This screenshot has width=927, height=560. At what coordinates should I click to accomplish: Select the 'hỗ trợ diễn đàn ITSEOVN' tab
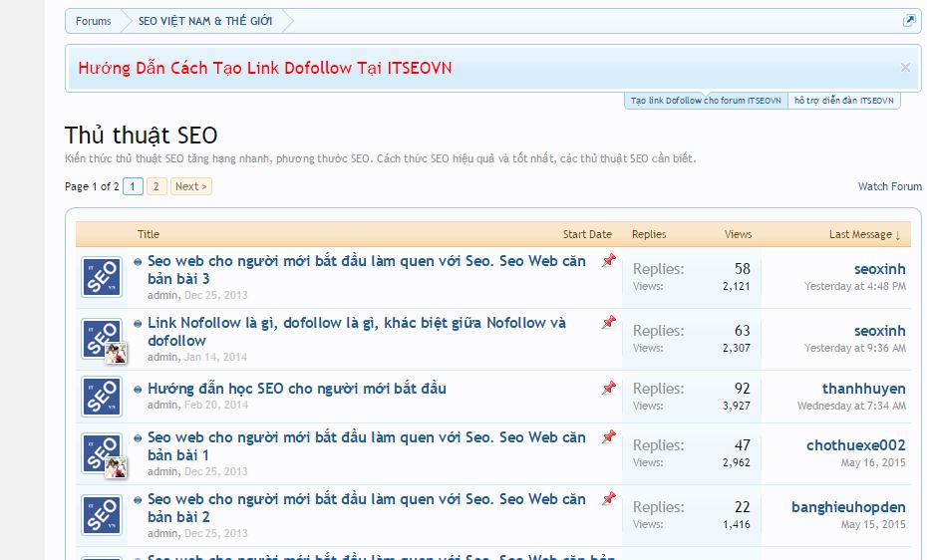point(843,101)
